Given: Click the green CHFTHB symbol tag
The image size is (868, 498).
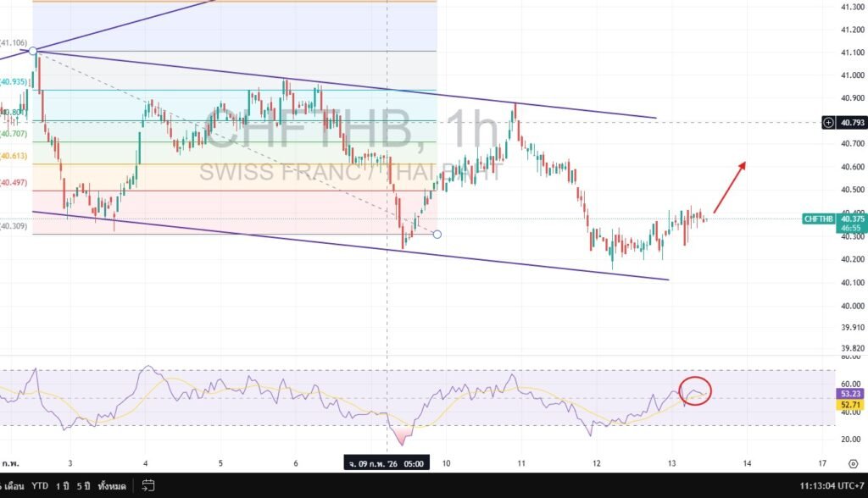Looking at the screenshot, I should coord(818,219).
